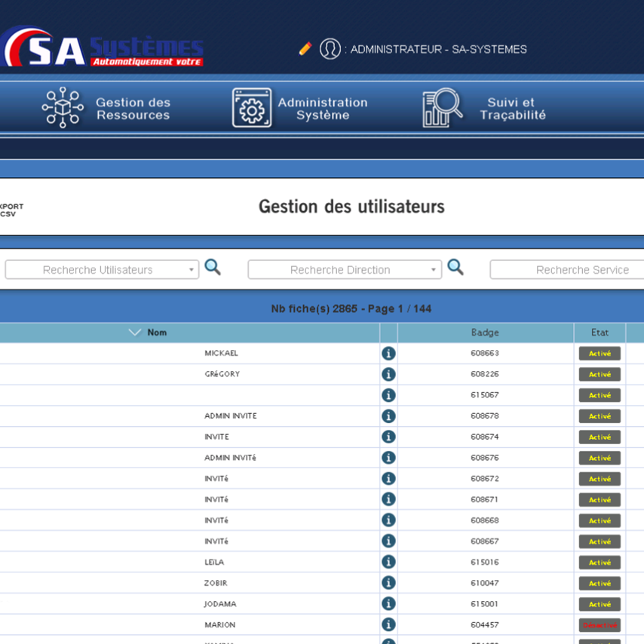Screen dimensions: 644x644
Task: View info icon for user MARION
Action: [x=388, y=624]
